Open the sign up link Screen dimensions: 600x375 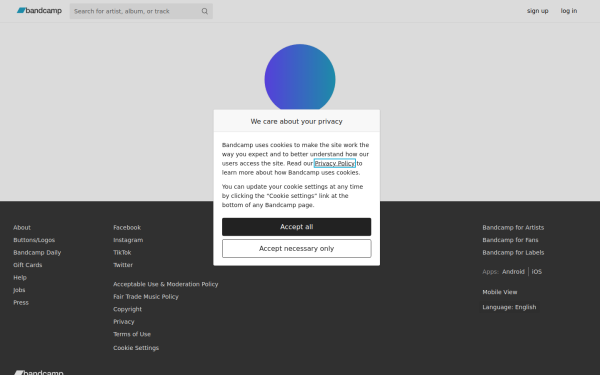pos(537,11)
